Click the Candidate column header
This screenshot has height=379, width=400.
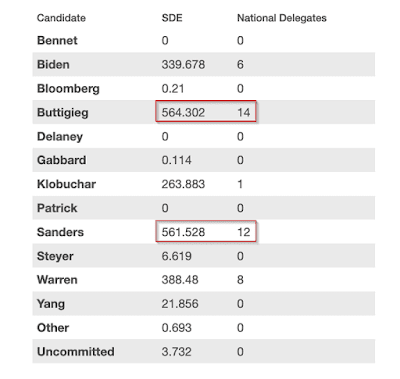click(61, 18)
